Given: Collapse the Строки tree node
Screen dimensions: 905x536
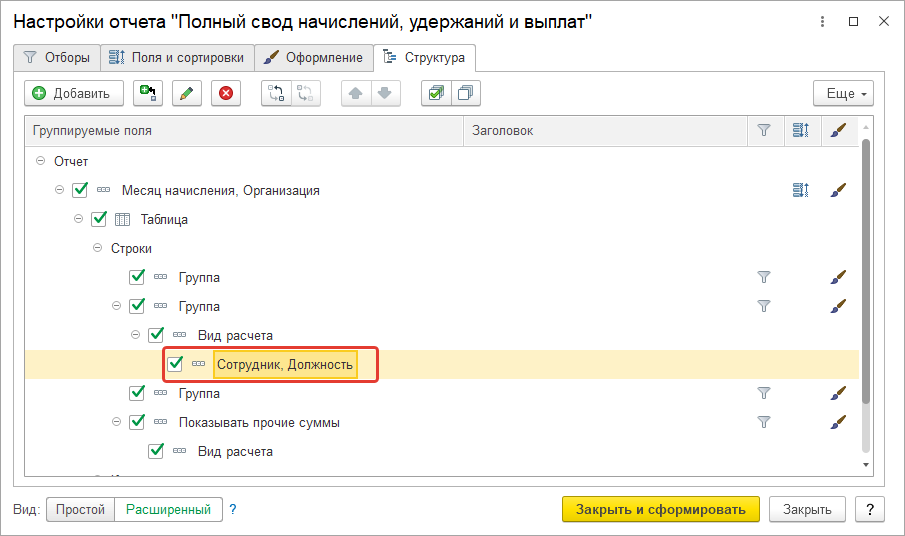Looking at the screenshot, I should click(98, 248).
